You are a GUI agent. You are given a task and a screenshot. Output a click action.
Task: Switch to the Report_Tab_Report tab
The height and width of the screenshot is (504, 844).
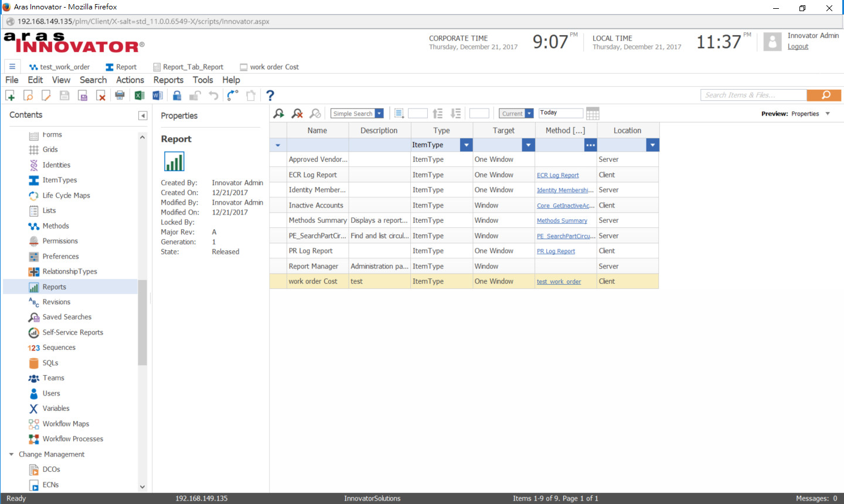point(188,67)
